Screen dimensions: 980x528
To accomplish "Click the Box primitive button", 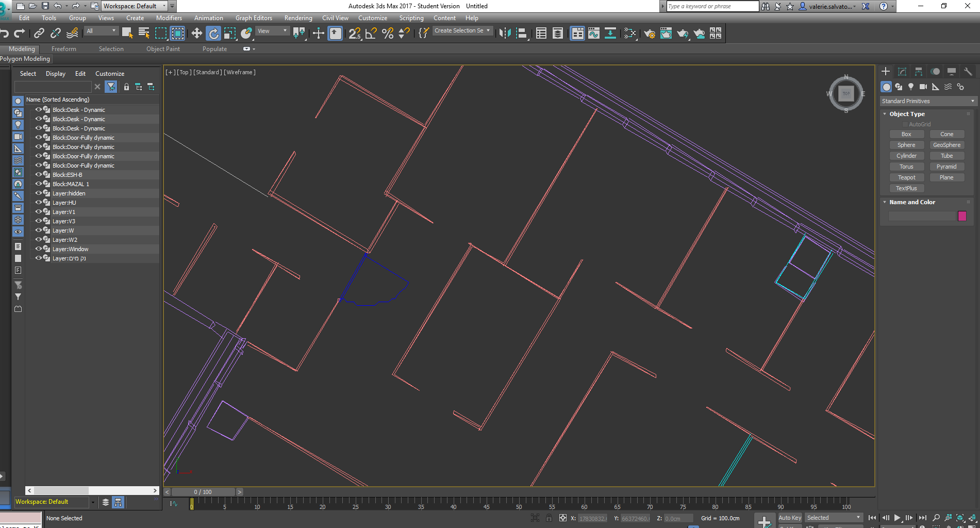I will click(x=906, y=134).
